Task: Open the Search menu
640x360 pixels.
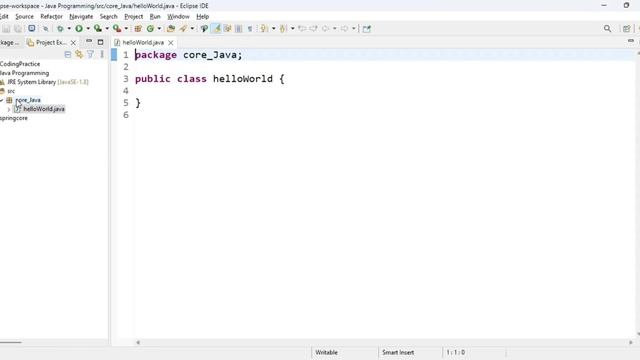Action: pyautogui.click(x=109, y=17)
